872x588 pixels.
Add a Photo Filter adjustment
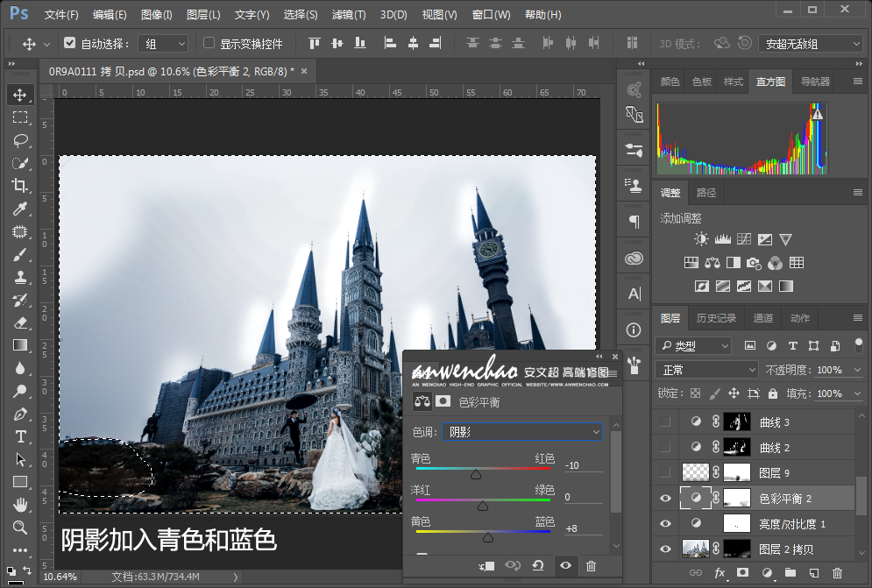coord(754,263)
